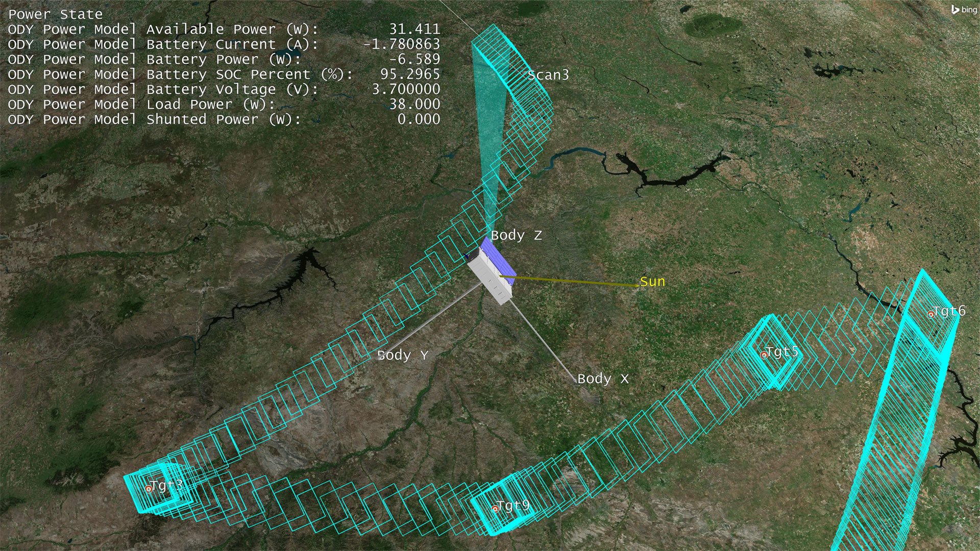This screenshot has width=980, height=551.
Task: Select the Body X axis label
Action: [603, 379]
